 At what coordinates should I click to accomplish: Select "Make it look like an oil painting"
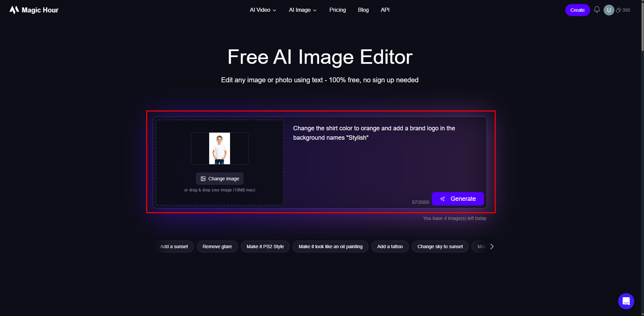(330, 246)
